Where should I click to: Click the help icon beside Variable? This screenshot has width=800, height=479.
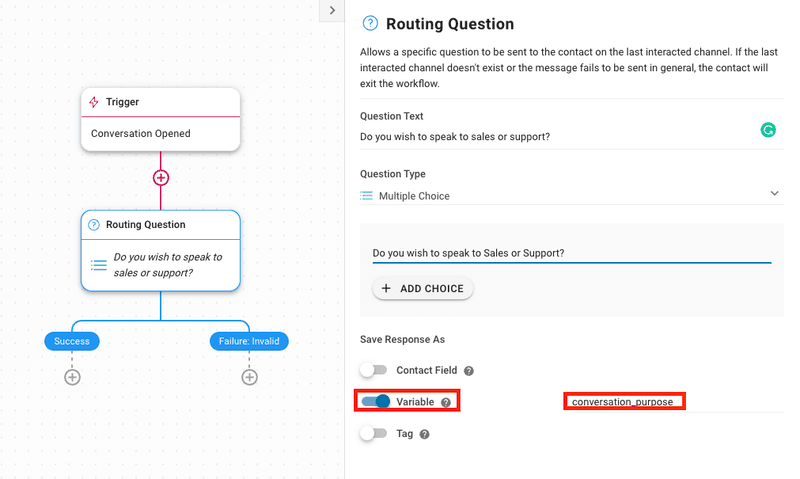click(446, 402)
